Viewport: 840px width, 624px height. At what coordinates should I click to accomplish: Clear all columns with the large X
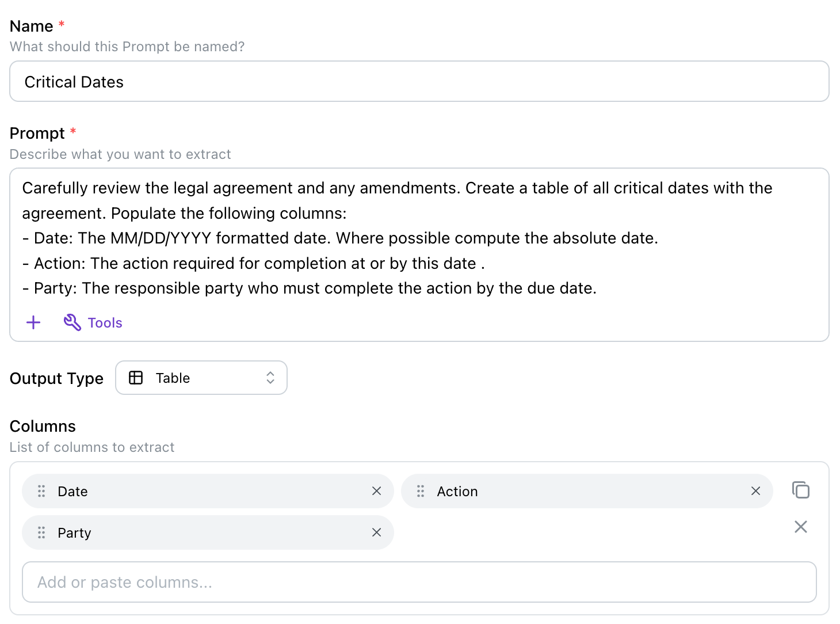tap(800, 527)
